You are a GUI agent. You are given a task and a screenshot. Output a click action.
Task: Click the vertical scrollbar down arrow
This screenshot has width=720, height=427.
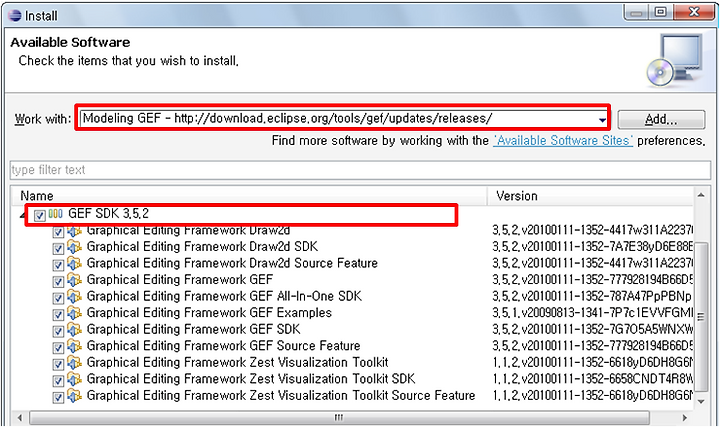701,401
